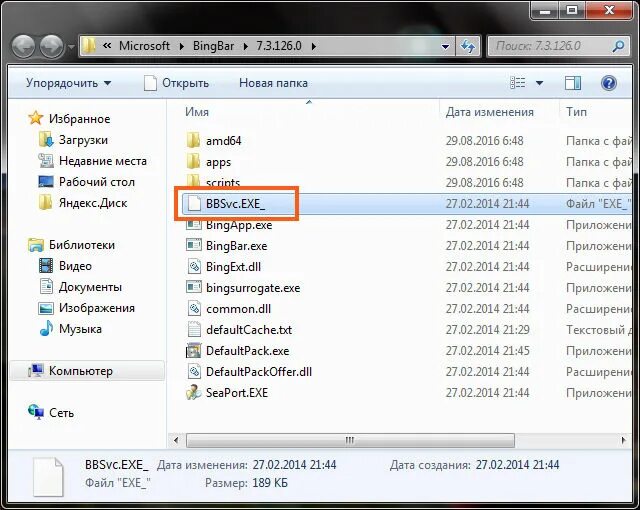Click date 27.02.2014 21:45 of DefaultPack.exe
The image size is (640, 510).
pyautogui.click(x=487, y=351)
